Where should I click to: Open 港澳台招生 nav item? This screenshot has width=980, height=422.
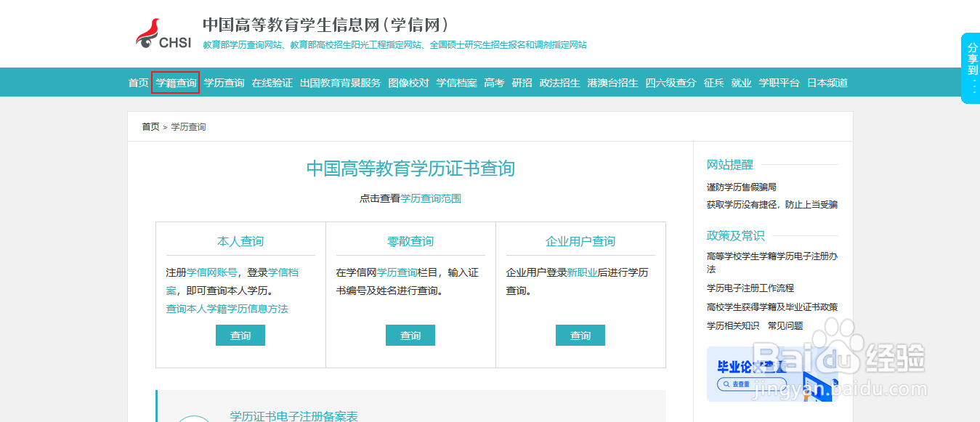pyautogui.click(x=612, y=83)
